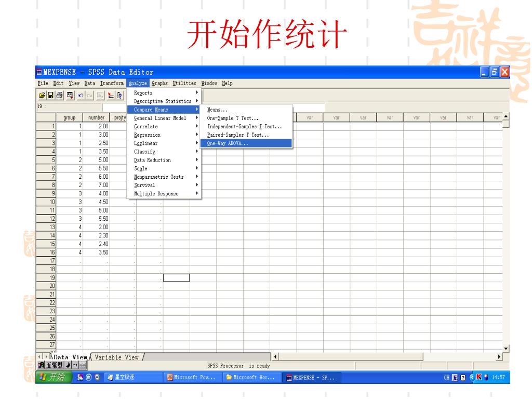The height and width of the screenshot is (399, 532).
Task: Expand the Correlate submenu
Action: [x=164, y=126]
